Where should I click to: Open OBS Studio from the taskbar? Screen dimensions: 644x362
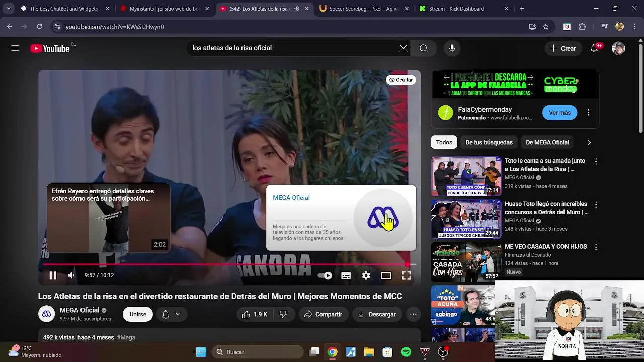coord(443,352)
